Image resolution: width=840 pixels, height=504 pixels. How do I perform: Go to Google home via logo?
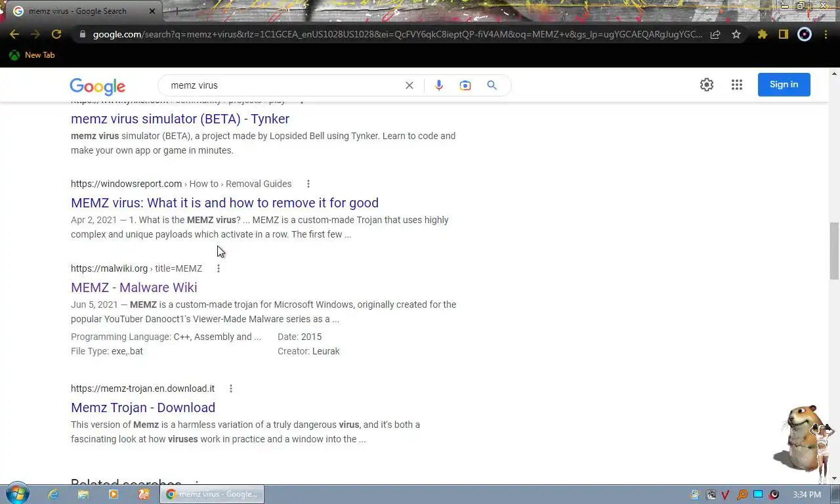[x=97, y=86]
